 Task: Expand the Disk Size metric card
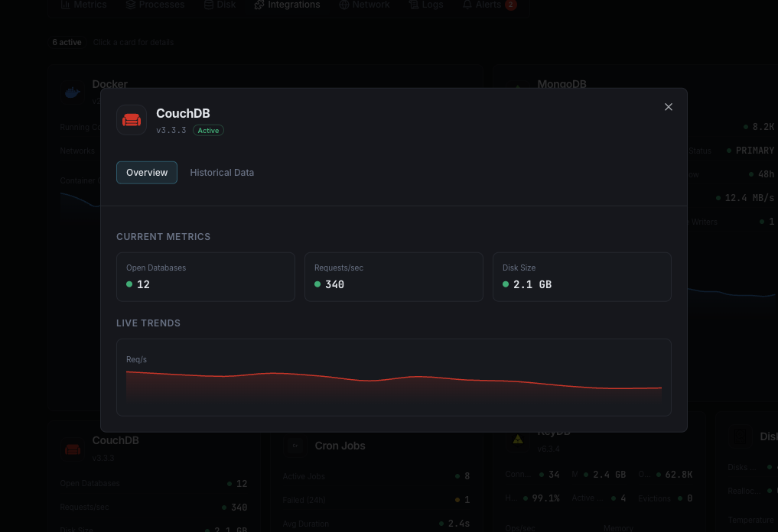click(x=581, y=277)
